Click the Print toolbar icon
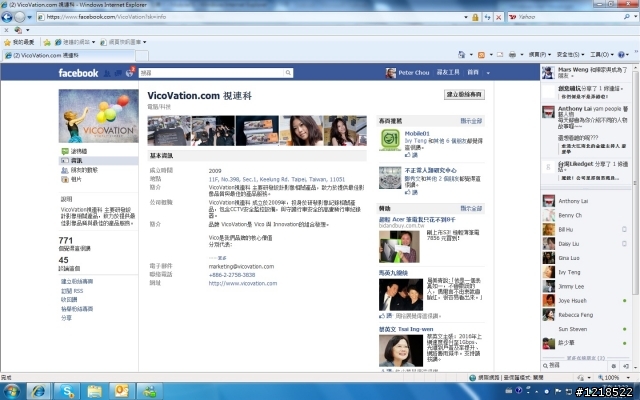 pyautogui.click(x=512, y=55)
